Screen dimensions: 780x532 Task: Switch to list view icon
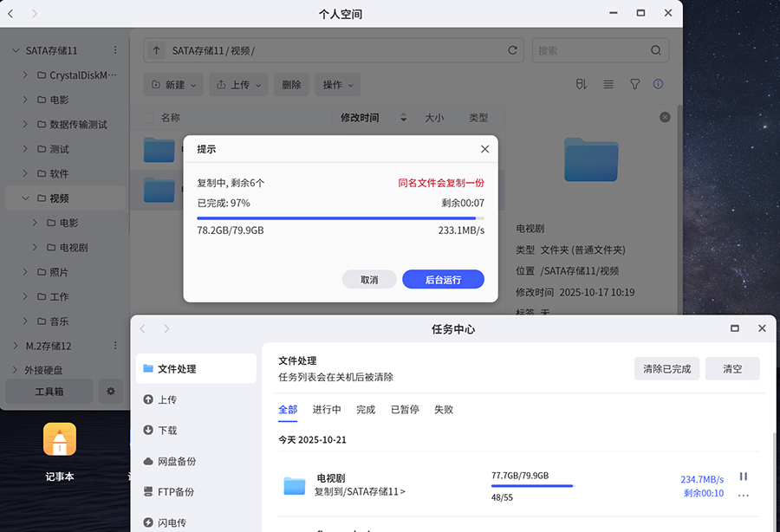click(608, 85)
